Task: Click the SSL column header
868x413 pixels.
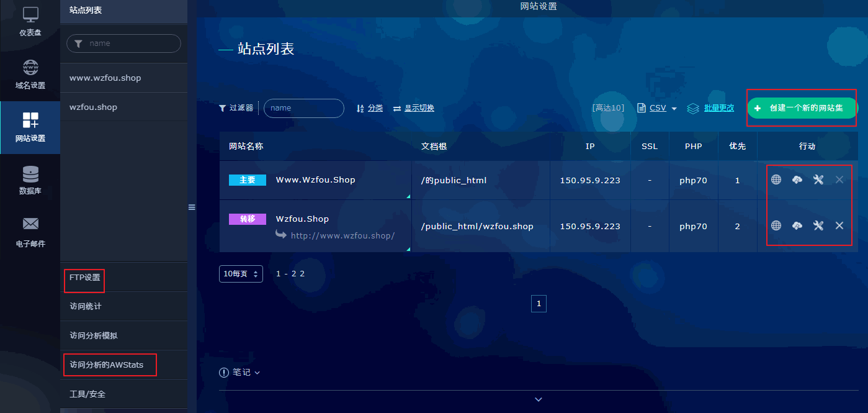Action: coord(650,147)
